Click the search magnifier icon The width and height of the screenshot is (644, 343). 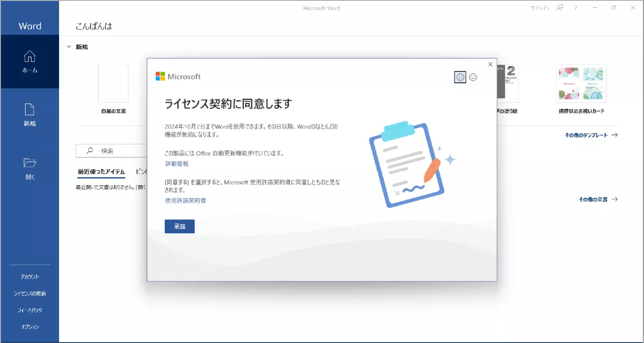(90, 150)
